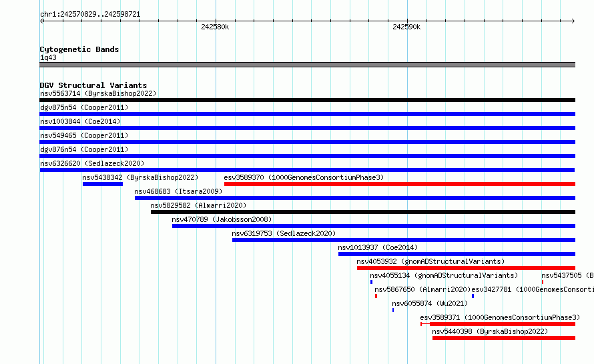Screen dimensions: 594x364
Task: Click the right arrow end of ruler
Action: tap(573, 21)
